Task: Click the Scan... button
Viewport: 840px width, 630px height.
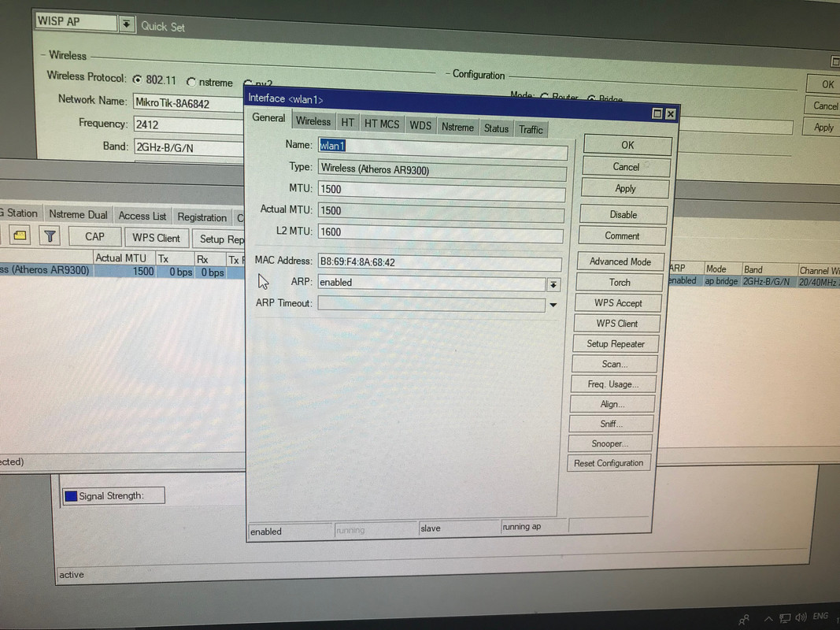Action: click(615, 364)
